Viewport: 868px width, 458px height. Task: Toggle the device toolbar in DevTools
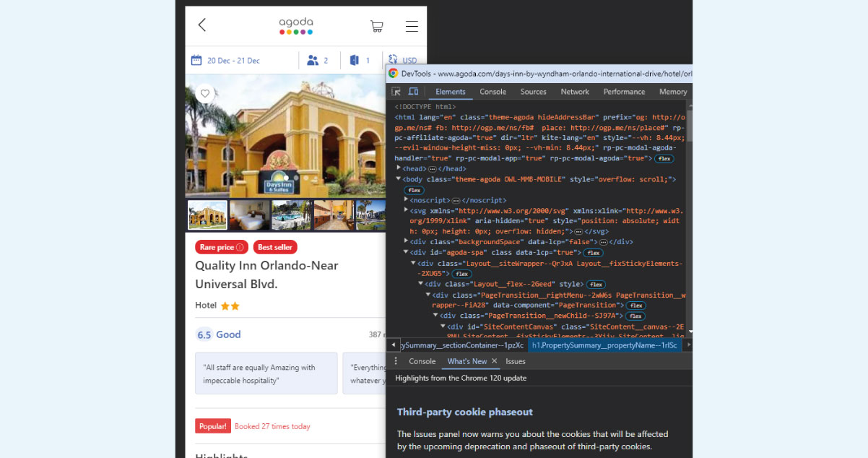pyautogui.click(x=413, y=91)
